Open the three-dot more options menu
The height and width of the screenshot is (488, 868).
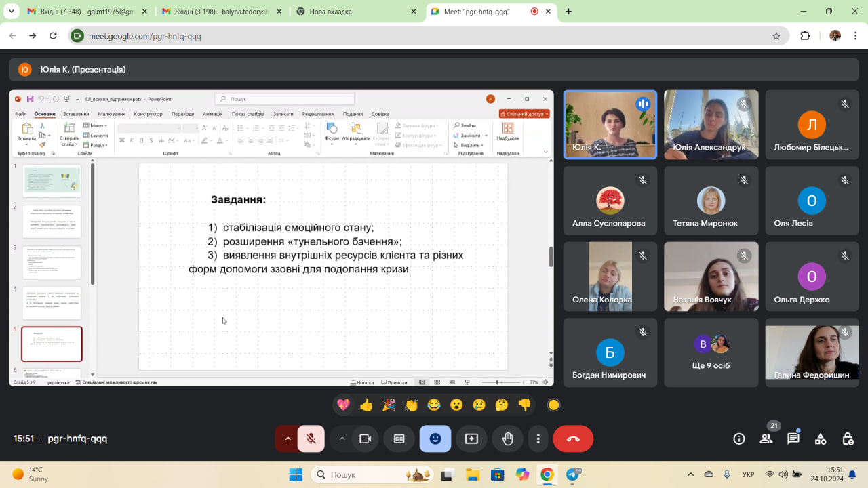(x=538, y=439)
